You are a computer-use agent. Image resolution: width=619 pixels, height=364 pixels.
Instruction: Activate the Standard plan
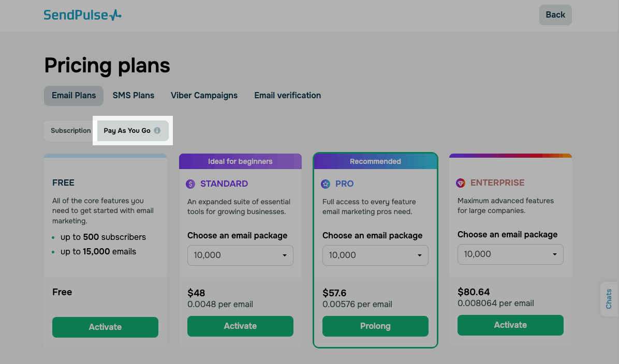[240, 326]
